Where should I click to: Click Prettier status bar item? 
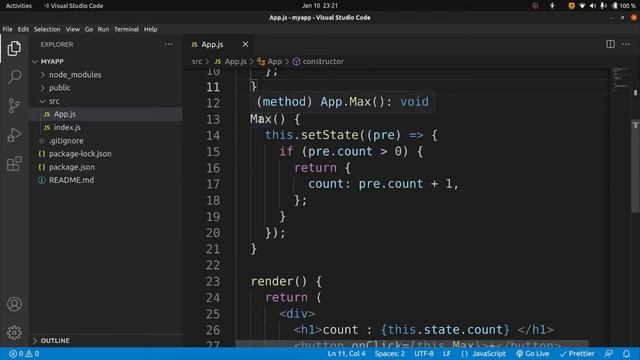pos(577,354)
